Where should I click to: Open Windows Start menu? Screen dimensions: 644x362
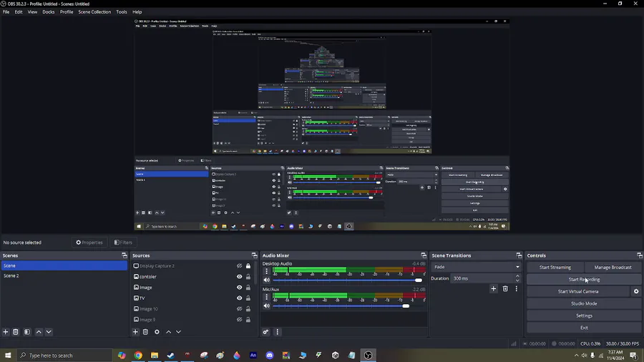[x=8, y=356]
